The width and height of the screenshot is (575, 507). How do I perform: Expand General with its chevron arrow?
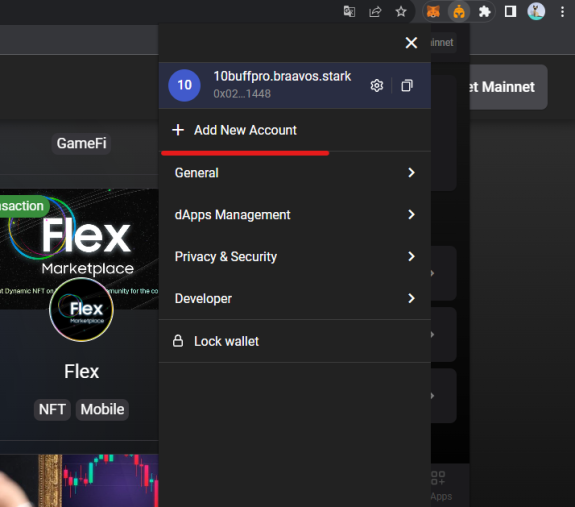click(411, 173)
